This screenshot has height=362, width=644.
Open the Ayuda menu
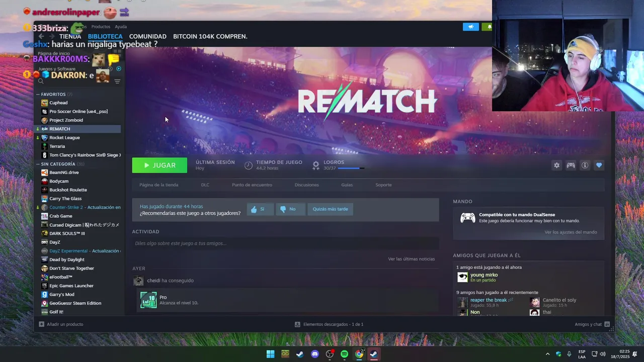(121, 27)
